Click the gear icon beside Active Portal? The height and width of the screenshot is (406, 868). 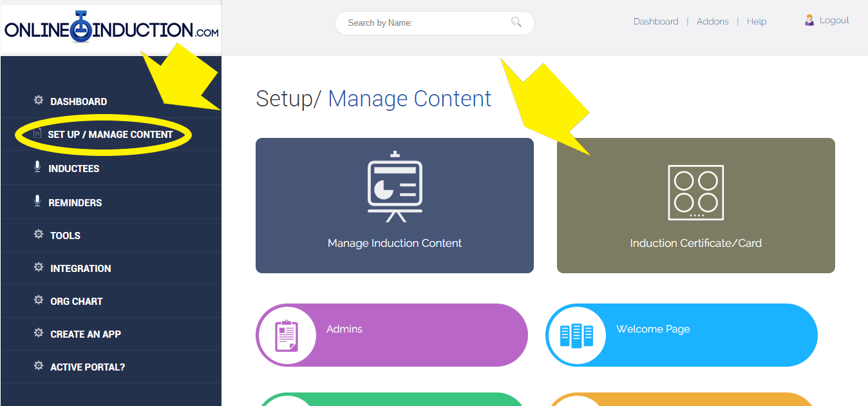(39, 366)
